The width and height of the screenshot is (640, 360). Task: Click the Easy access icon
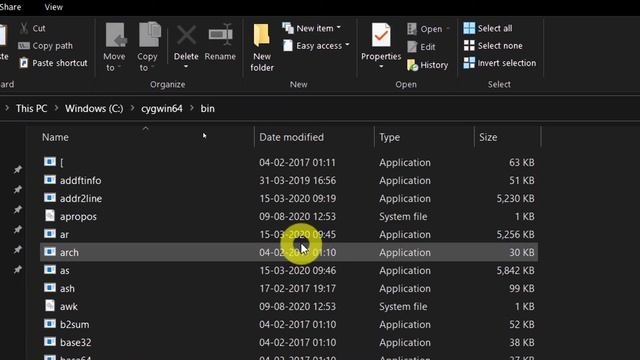tap(288, 45)
